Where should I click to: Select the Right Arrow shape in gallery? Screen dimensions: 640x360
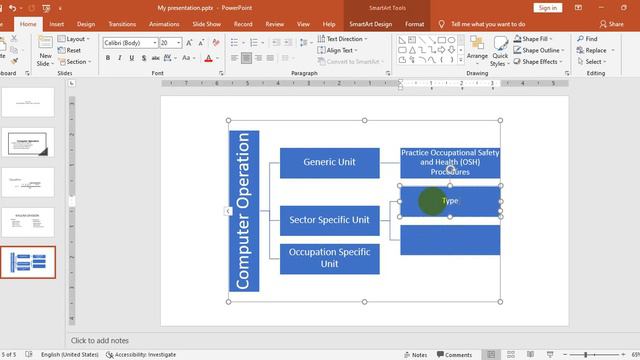442,50
